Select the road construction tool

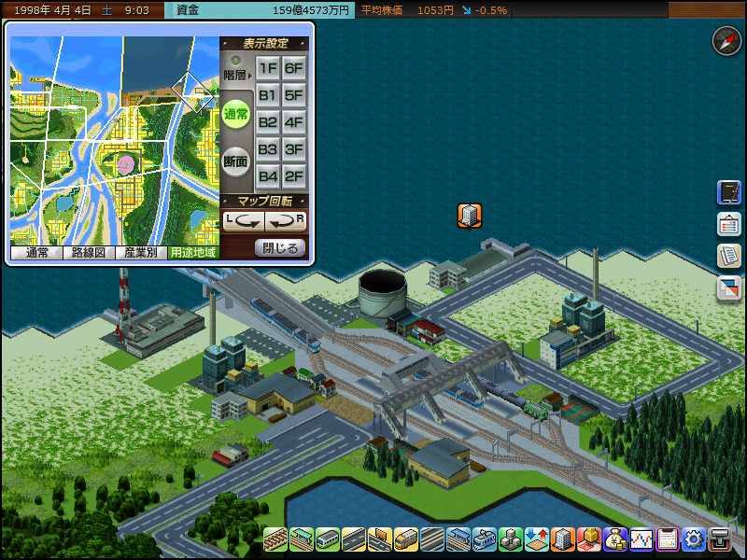click(354, 539)
